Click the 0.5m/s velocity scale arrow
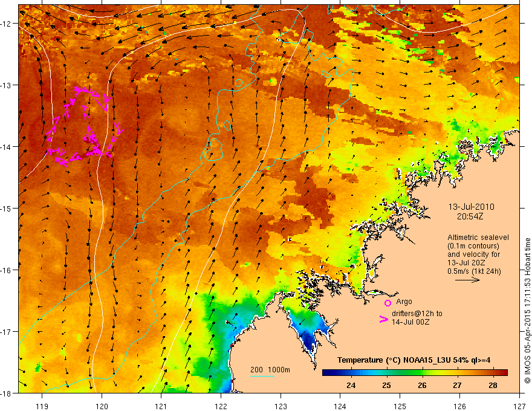 (x=467, y=280)
